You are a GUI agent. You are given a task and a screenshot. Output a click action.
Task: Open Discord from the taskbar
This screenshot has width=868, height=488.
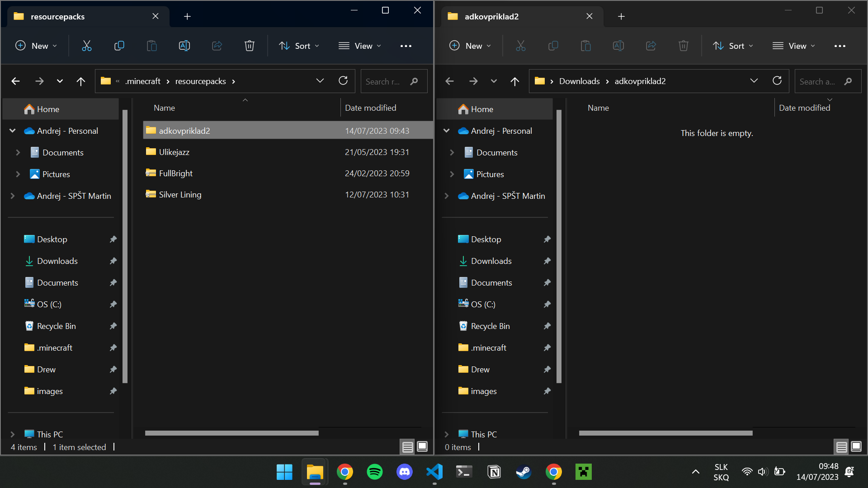click(x=404, y=472)
